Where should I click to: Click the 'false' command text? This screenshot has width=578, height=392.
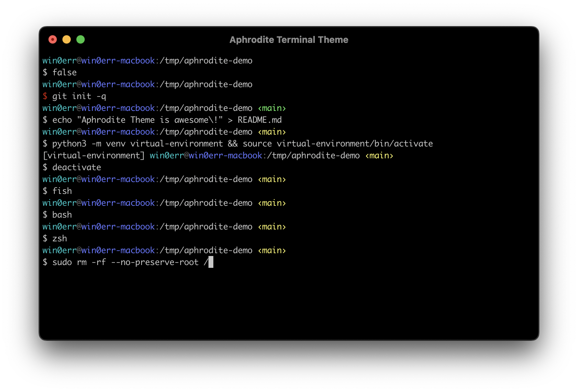point(64,72)
